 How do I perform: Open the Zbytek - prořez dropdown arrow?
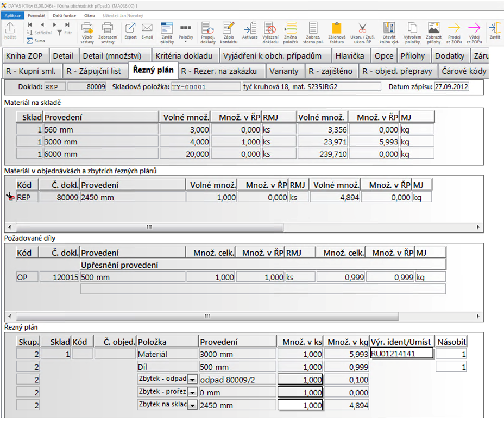[x=192, y=392]
